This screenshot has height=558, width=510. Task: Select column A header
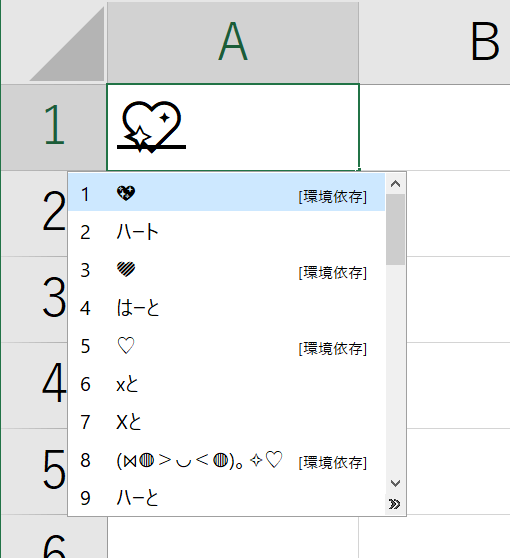point(233,42)
